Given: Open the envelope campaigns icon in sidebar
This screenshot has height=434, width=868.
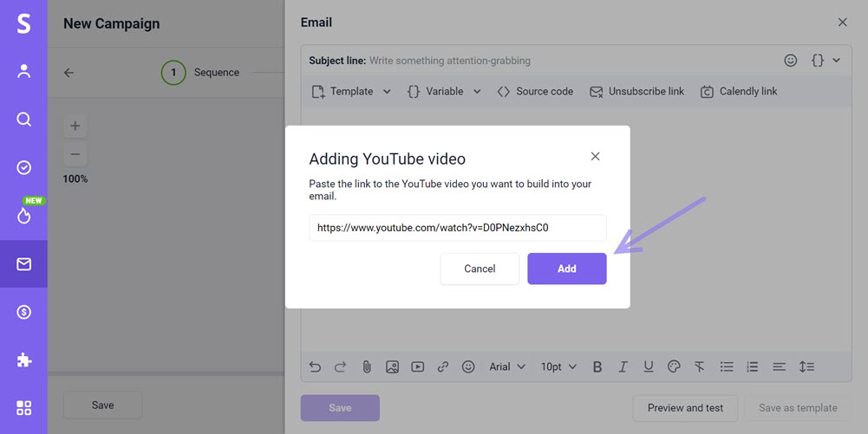Looking at the screenshot, I should click(23, 264).
